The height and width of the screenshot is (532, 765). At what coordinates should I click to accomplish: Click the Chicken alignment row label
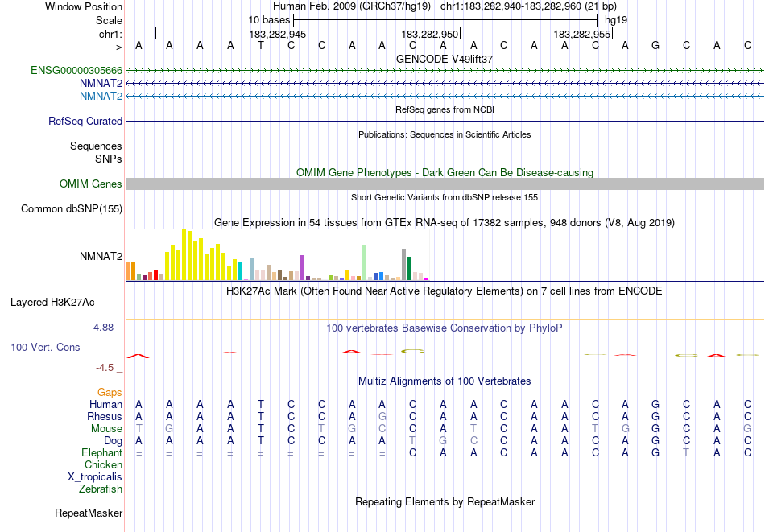pos(103,464)
